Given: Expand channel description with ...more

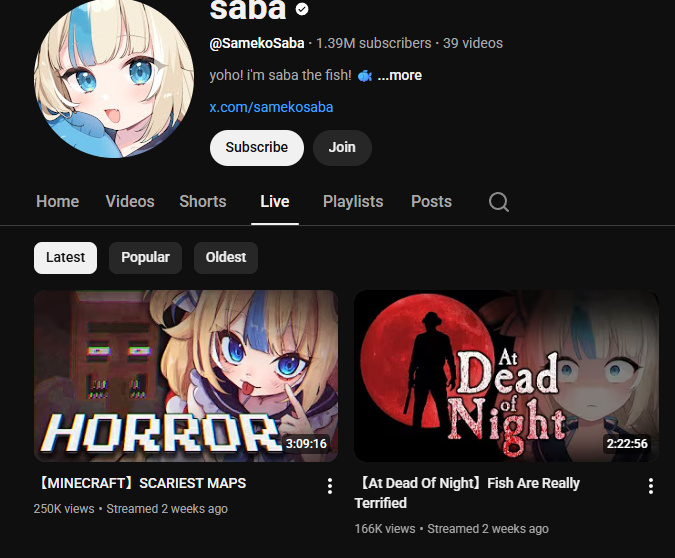Looking at the screenshot, I should tap(399, 75).
